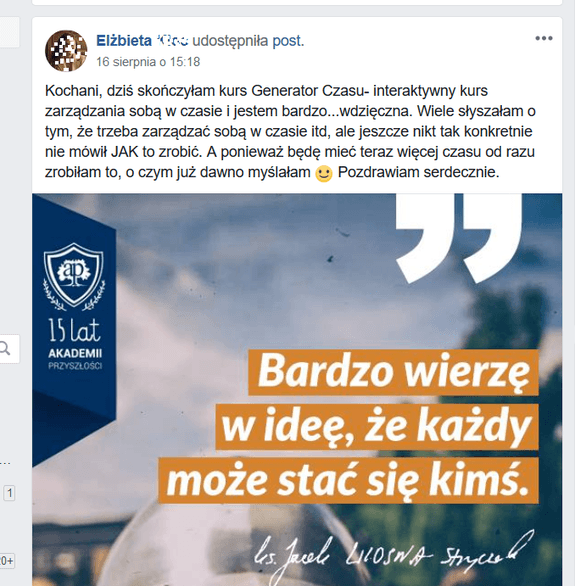Click the ellipsis on the left sidebar edge
This screenshot has height=586, width=575.
5,463
